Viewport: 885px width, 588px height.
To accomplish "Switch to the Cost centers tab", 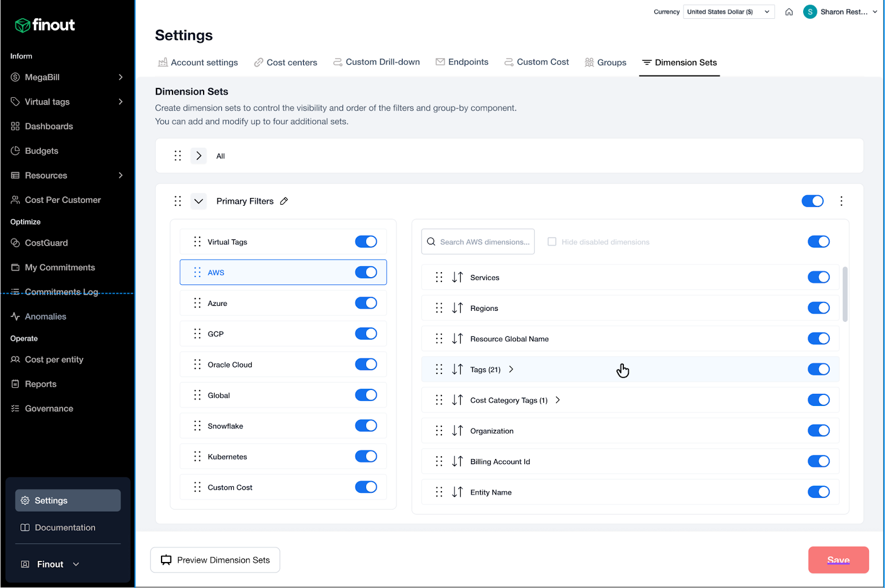I will 285,63.
